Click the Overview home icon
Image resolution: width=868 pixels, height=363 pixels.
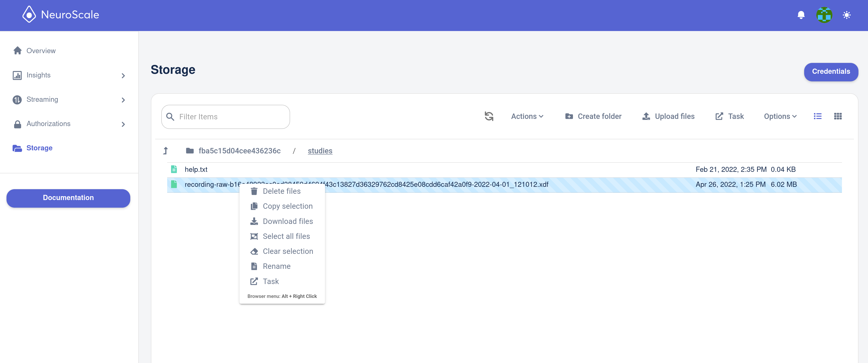18,51
